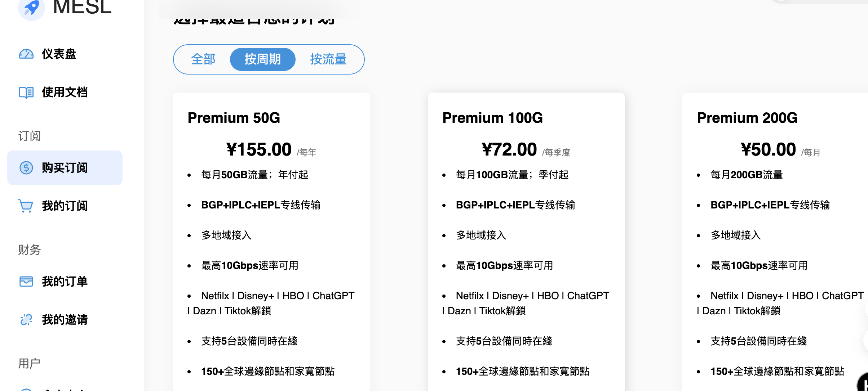Image resolution: width=868 pixels, height=391 pixels.
Task: Click the MESL rocket logo icon
Action: 32,8
